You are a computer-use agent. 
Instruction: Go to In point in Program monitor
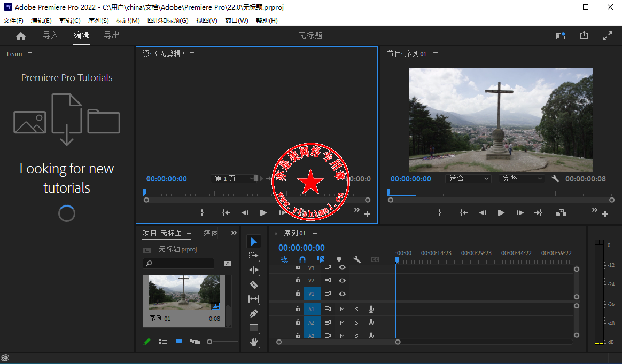click(464, 213)
